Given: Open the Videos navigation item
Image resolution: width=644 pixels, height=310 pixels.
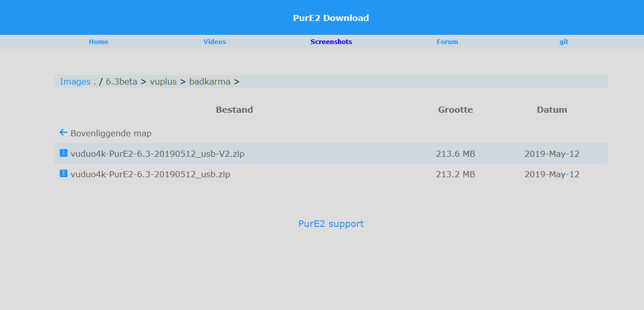Looking at the screenshot, I should [215, 42].
